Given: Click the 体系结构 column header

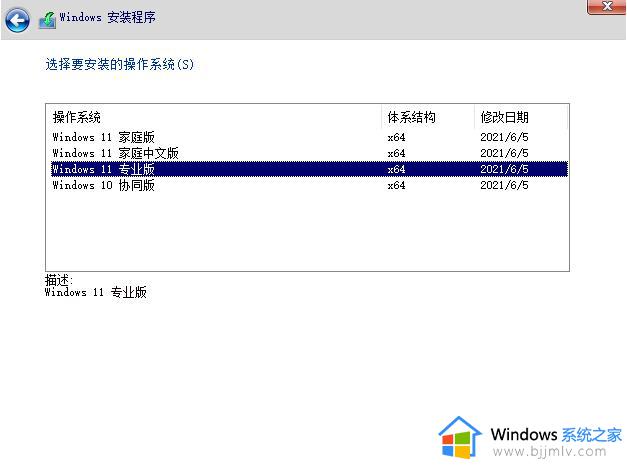Looking at the screenshot, I should pos(428,117).
